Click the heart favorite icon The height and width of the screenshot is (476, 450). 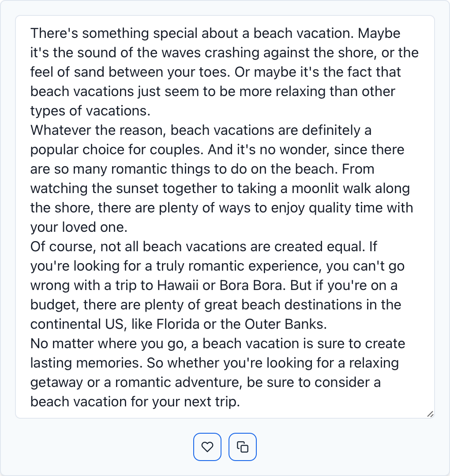tap(207, 447)
